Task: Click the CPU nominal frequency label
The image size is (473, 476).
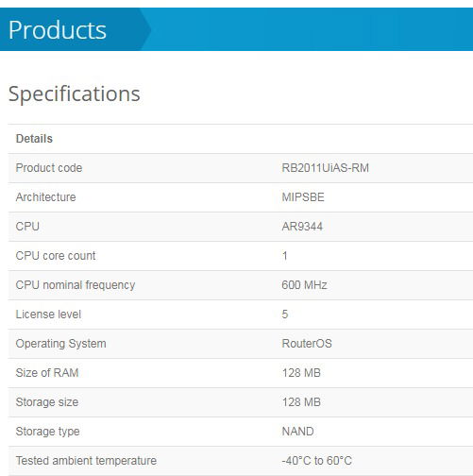Action: (x=76, y=285)
